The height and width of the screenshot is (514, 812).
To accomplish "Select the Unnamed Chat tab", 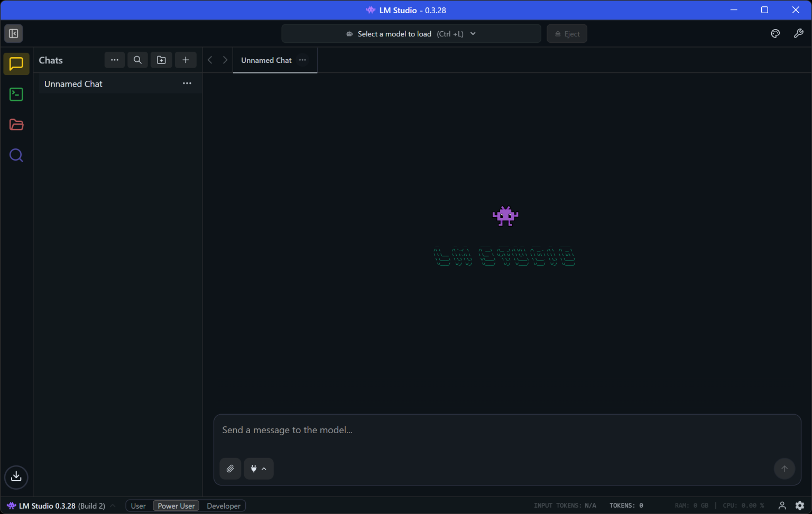I will point(266,60).
